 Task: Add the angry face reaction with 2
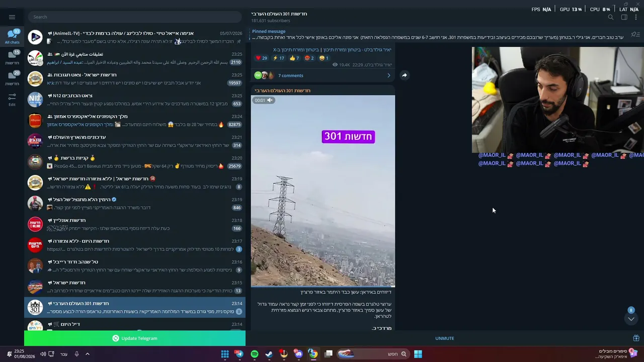tap(309, 58)
